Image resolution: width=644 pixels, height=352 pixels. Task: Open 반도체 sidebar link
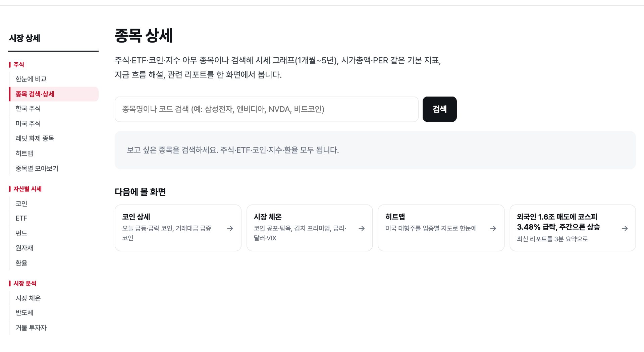(x=24, y=313)
